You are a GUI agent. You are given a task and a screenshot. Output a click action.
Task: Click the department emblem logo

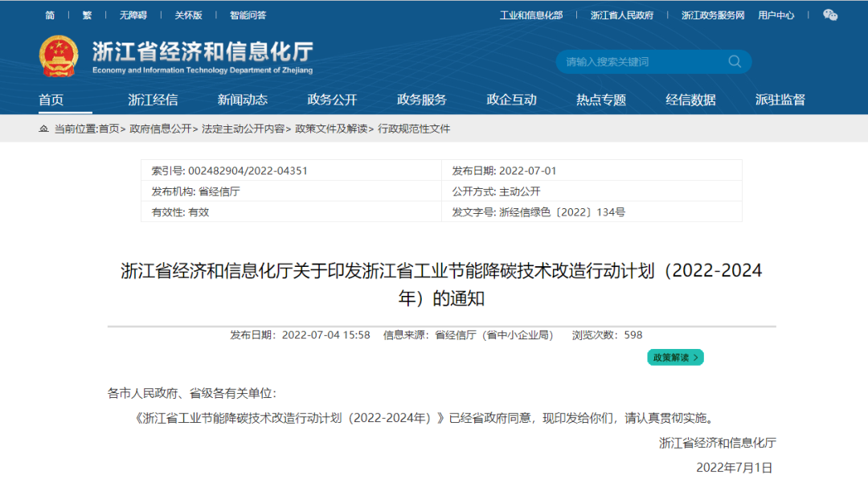point(53,53)
